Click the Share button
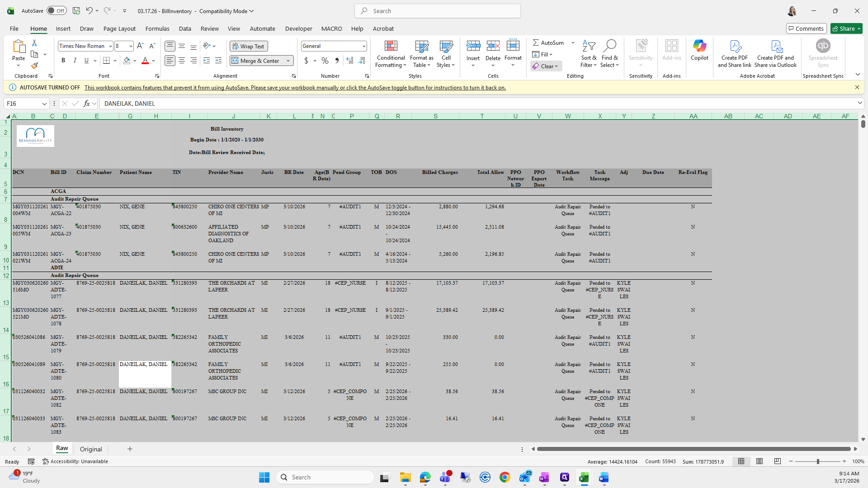Screen dimensions: 868x488 point(844,28)
